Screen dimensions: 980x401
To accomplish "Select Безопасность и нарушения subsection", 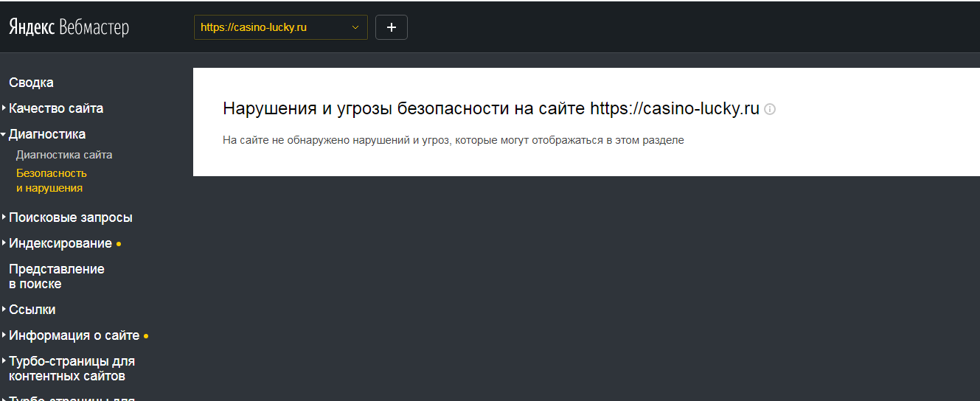I will (52, 181).
